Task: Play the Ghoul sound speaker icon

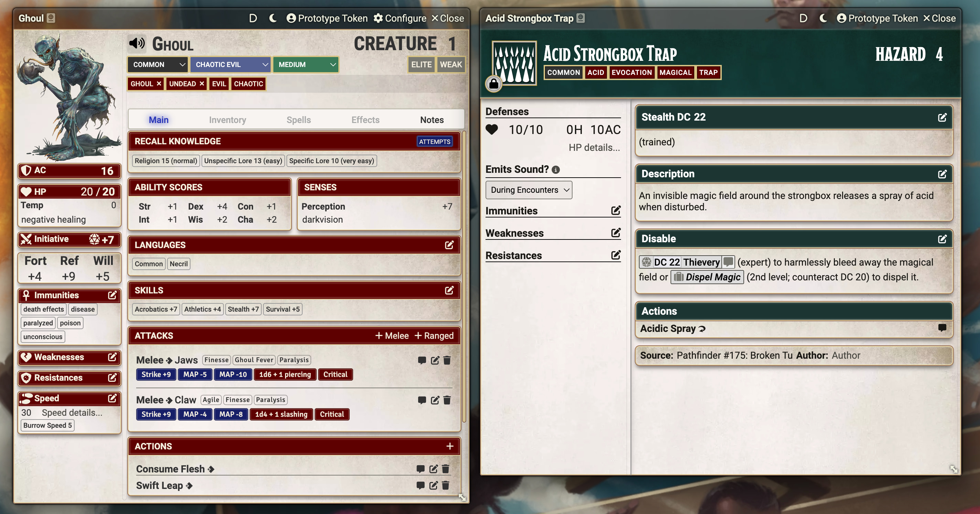Action: [137, 43]
